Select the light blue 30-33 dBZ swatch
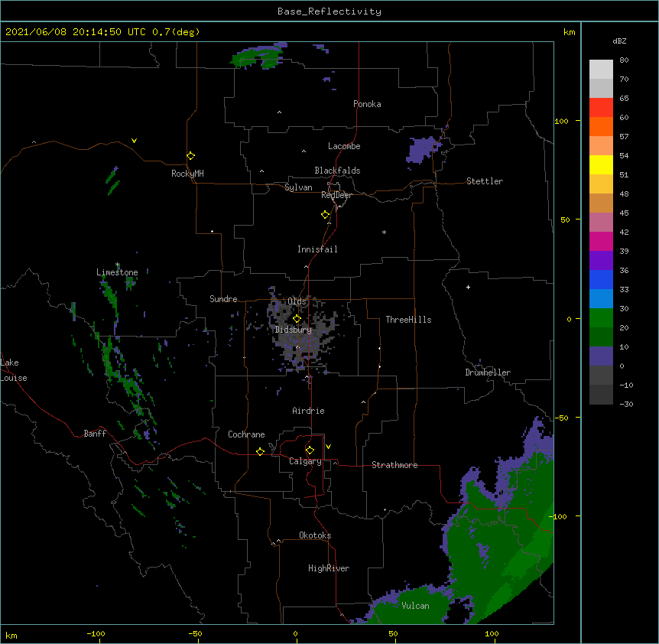The height and width of the screenshot is (644, 659). click(x=601, y=299)
